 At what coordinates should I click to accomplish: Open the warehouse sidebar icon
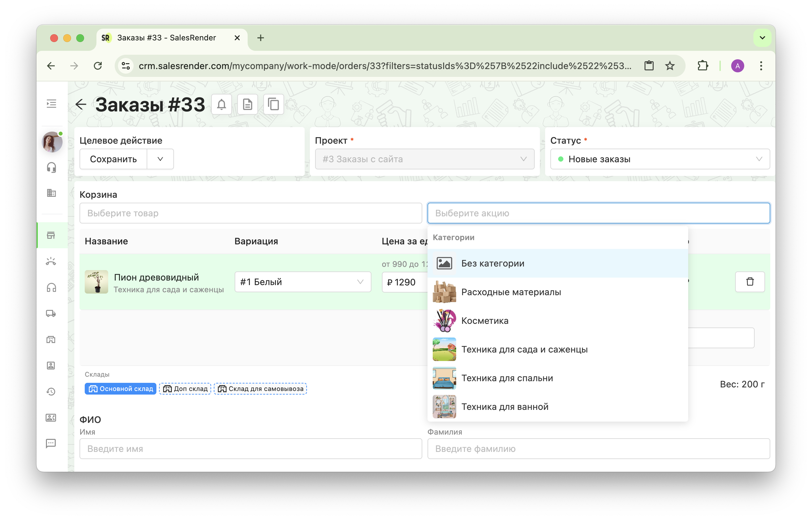pyautogui.click(x=51, y=340)
